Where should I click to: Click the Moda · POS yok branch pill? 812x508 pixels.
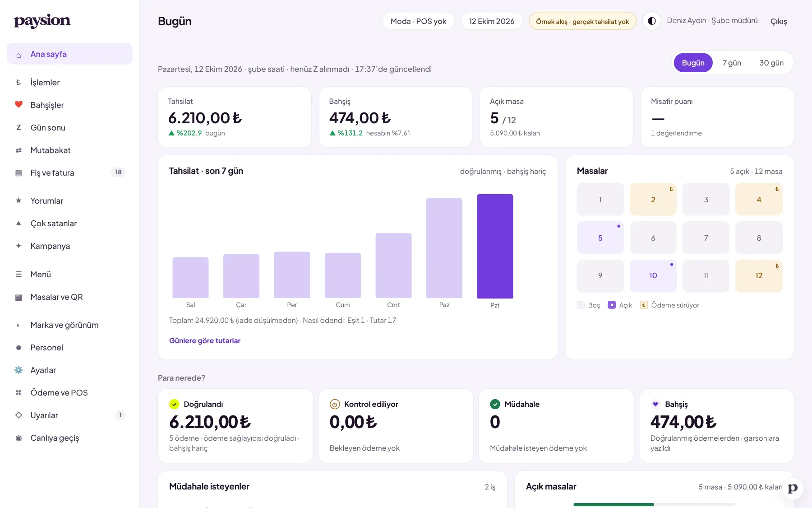click(x=419, y=21)
